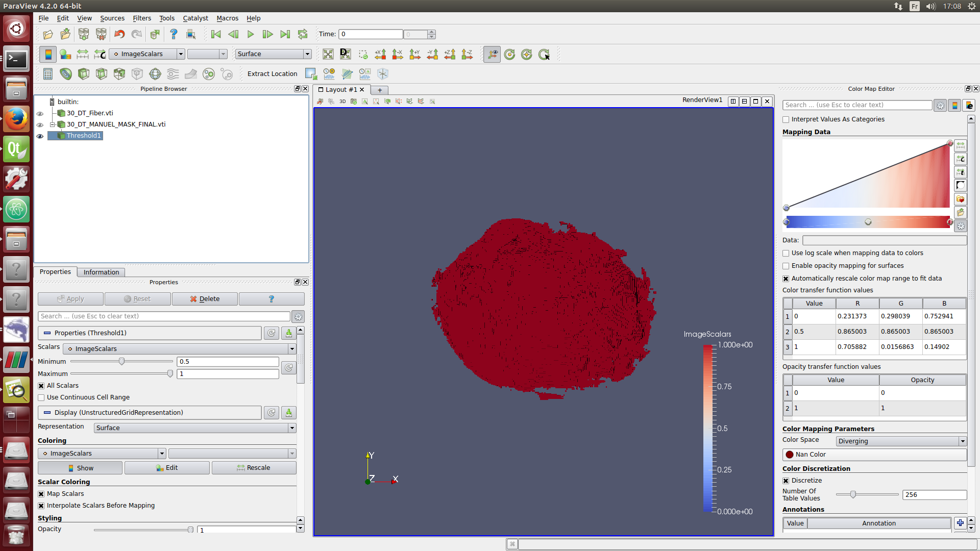Enable log scale when mapping data
The image size is (980, 551).
[786, 253]
